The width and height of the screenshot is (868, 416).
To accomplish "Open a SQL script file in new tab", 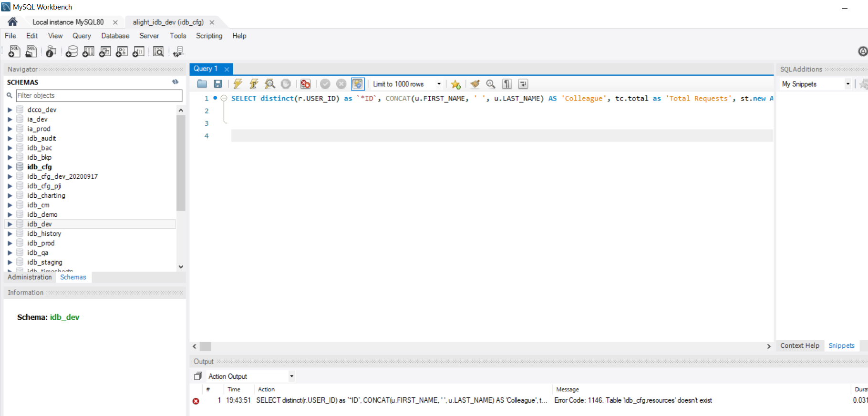I will coord(31,51).
